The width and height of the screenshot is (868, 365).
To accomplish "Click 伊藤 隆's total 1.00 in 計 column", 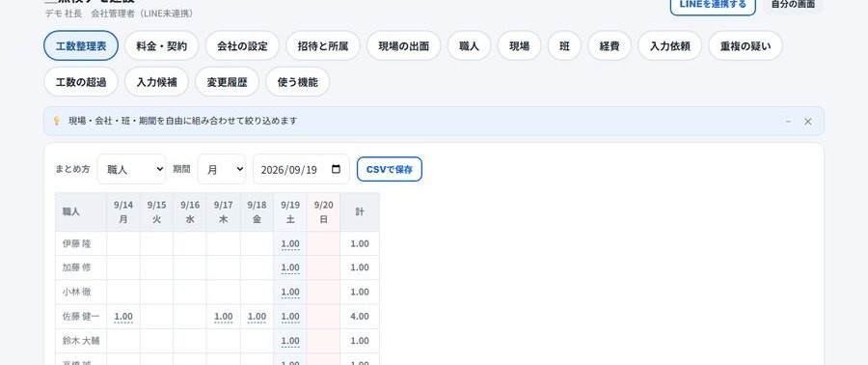I will tap(360, 243).
